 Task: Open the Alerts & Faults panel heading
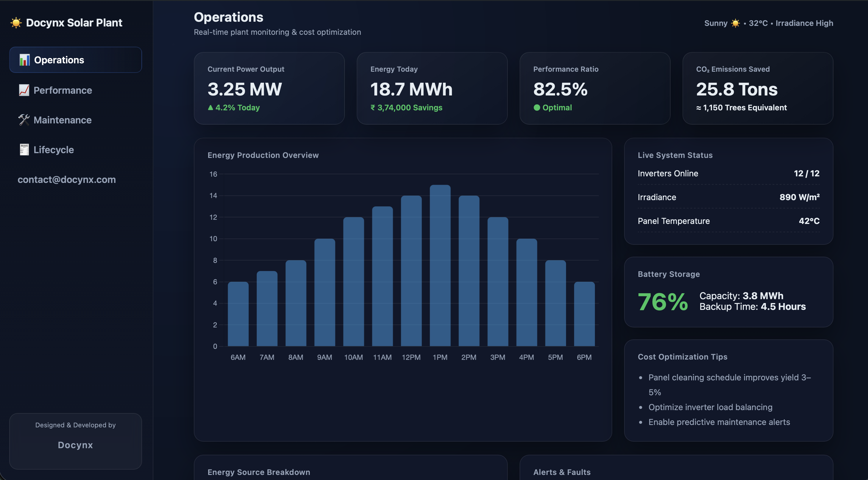coord(562,472)
